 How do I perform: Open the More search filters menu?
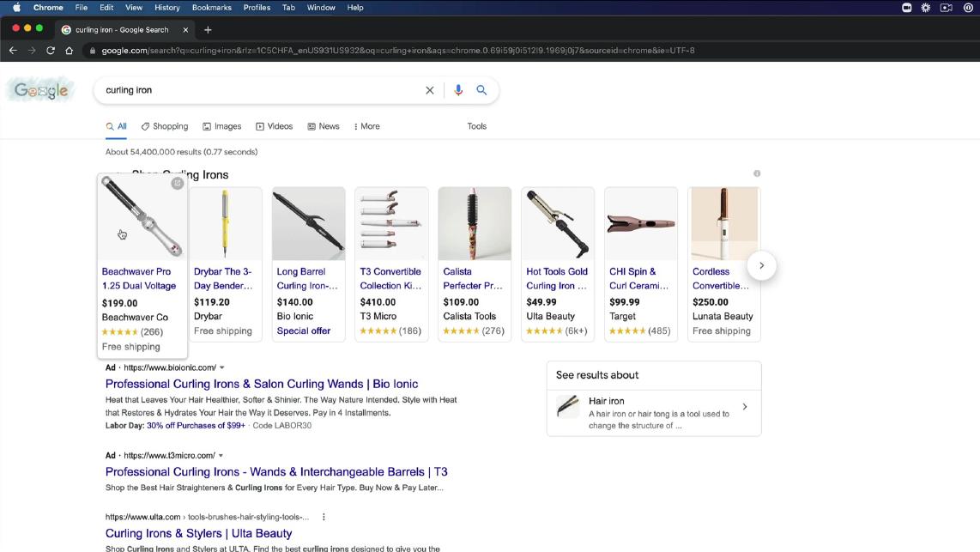point(367,126)
